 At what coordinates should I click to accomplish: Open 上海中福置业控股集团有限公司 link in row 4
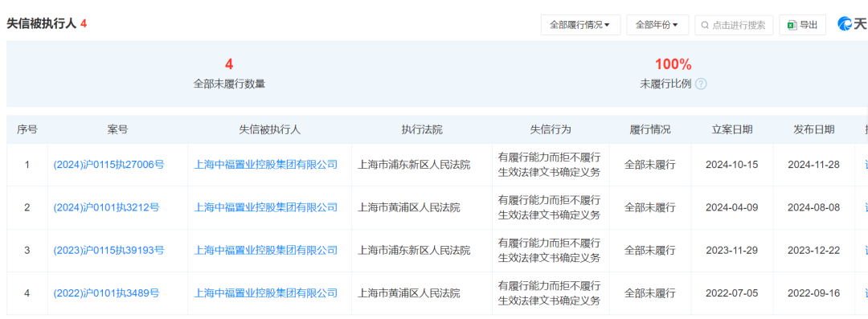point(266,293)
